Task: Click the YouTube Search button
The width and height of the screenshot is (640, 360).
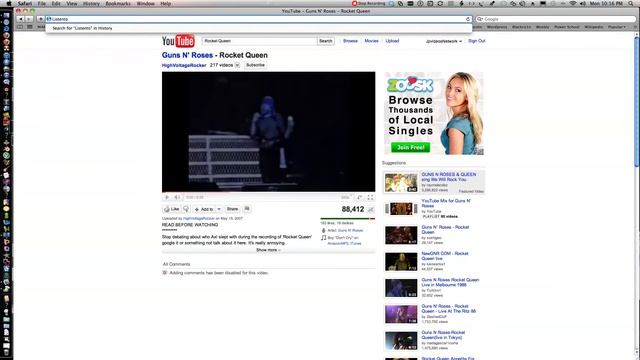Action: [x=326, y=41]
